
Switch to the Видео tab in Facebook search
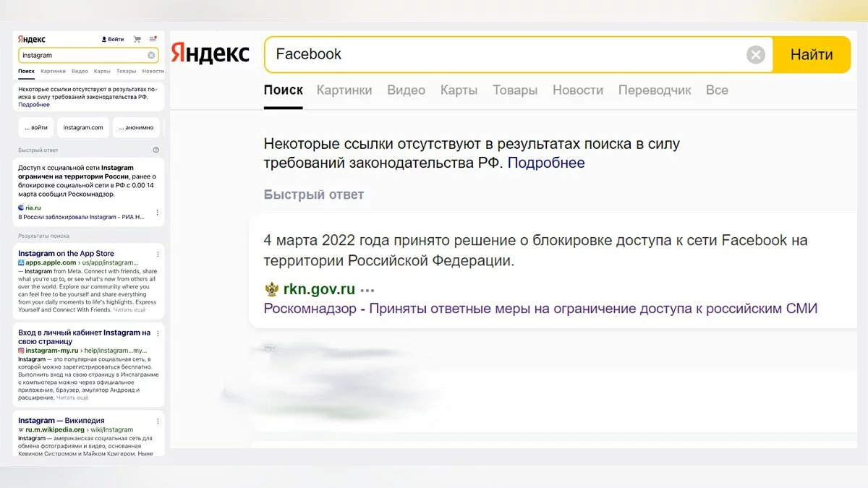[406, 90]
